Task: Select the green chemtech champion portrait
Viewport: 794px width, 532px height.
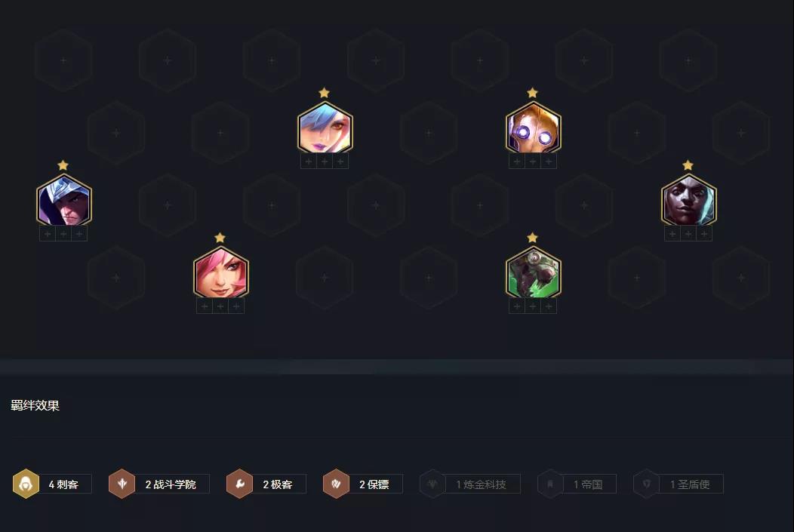Action: pyautogui.click(x=533, y=273)
